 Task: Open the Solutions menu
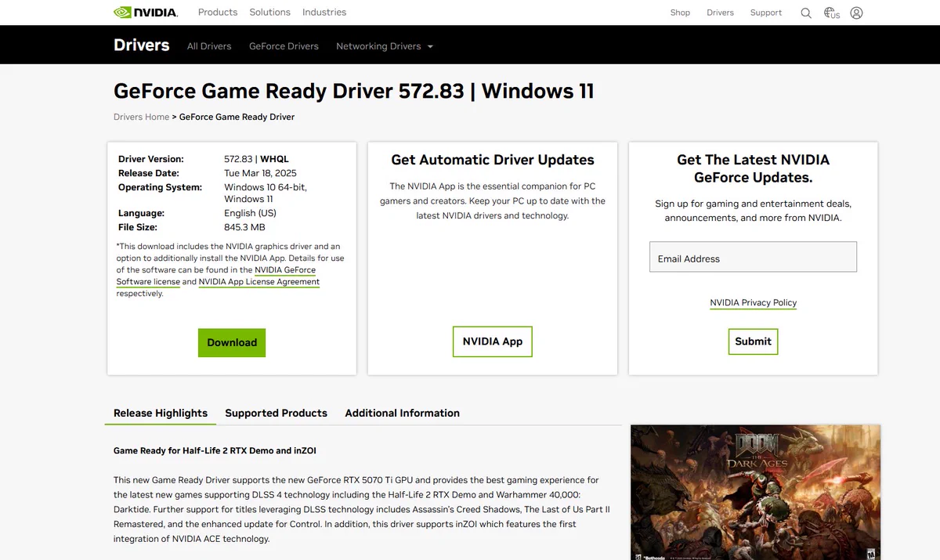[269, 13]
